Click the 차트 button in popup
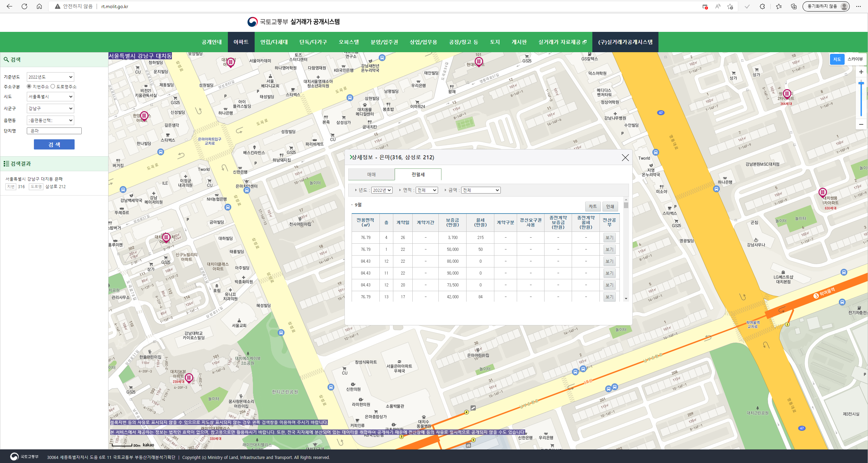The height and width of the screenshot is (463, 868). pyautogui.click(x=592, y=206)
